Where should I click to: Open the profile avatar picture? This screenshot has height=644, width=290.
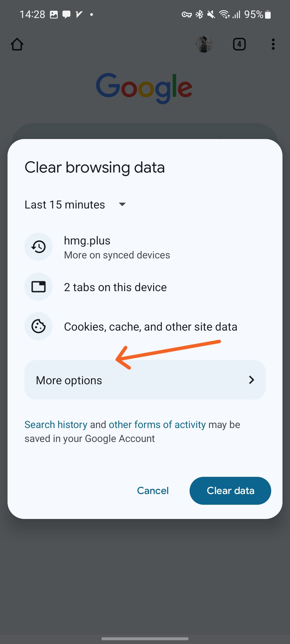204,44
